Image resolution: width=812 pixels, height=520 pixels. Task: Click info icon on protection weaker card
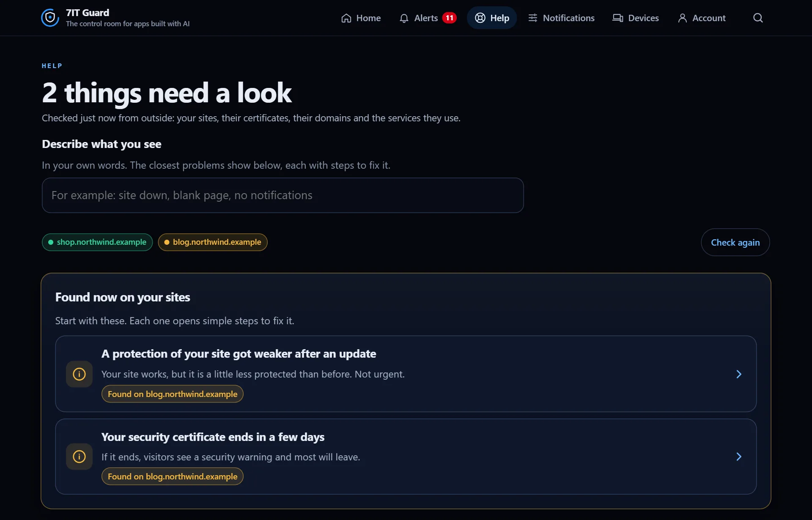(79, 374)
